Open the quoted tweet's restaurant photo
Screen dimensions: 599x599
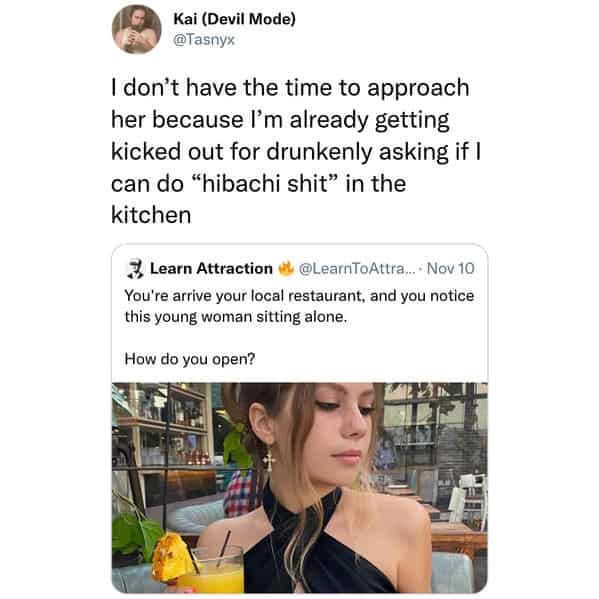[x=300, y=487]
